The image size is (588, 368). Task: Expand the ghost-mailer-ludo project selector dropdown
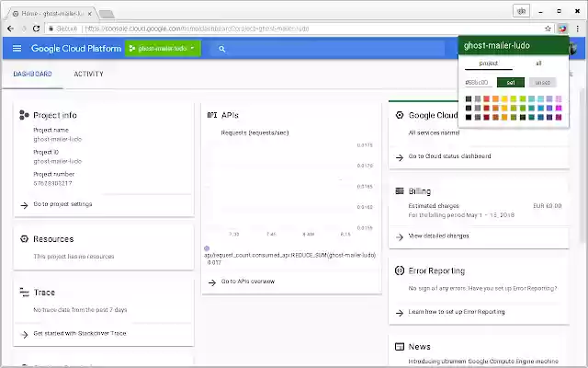tap(163, 49)
